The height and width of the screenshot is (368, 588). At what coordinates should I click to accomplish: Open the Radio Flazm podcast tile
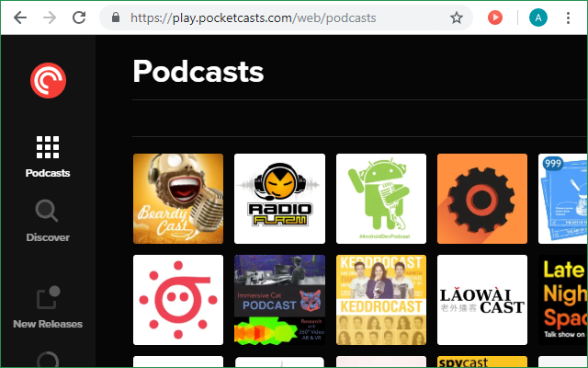(x=279, y=199)
